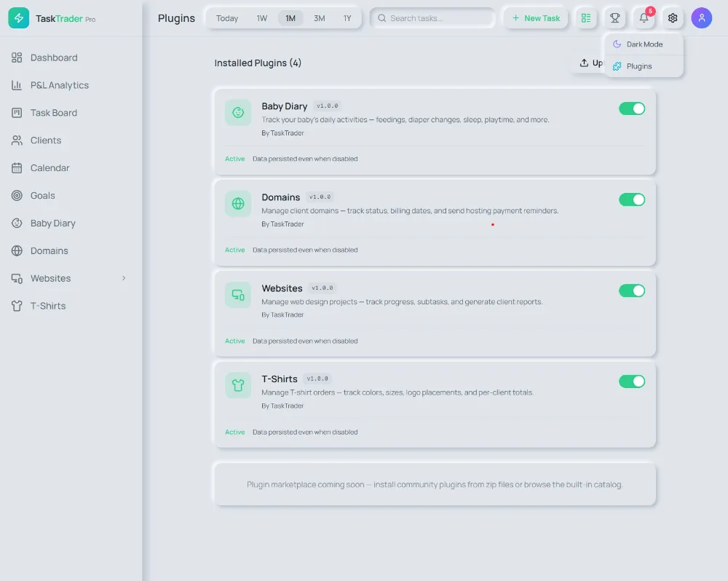Click the Domains plugin globe icon
The height and width of the screenshot is (581, 728).
(238, 203)
